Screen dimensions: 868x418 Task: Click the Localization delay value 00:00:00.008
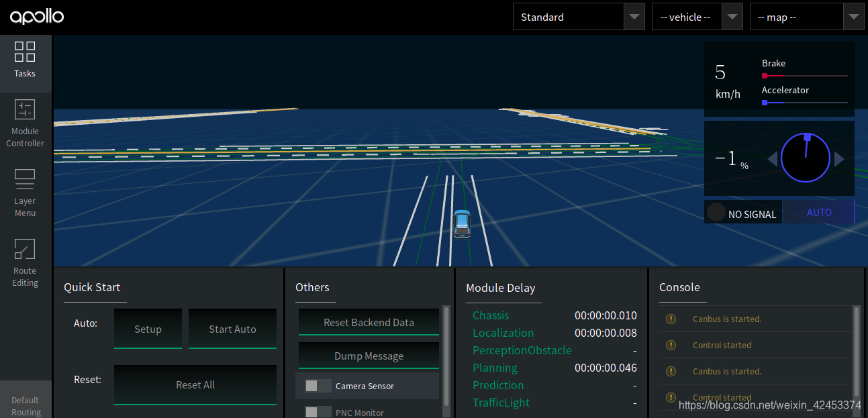[x=606, y=333]
